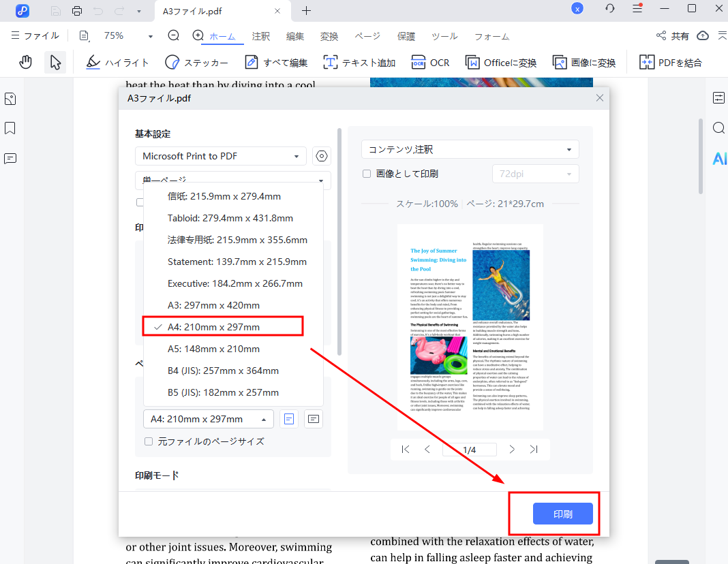The height and width of the screenshot is (564, 728).
Task: Switch to the 注釈 tab
Action: click(x=261, y=36)
